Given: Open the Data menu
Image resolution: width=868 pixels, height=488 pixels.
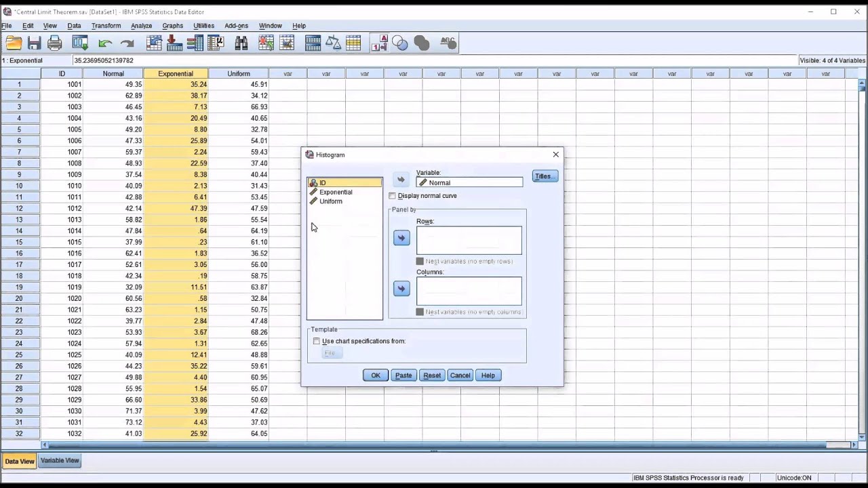Looking at the screenshot, I should (x=74, y=26).
